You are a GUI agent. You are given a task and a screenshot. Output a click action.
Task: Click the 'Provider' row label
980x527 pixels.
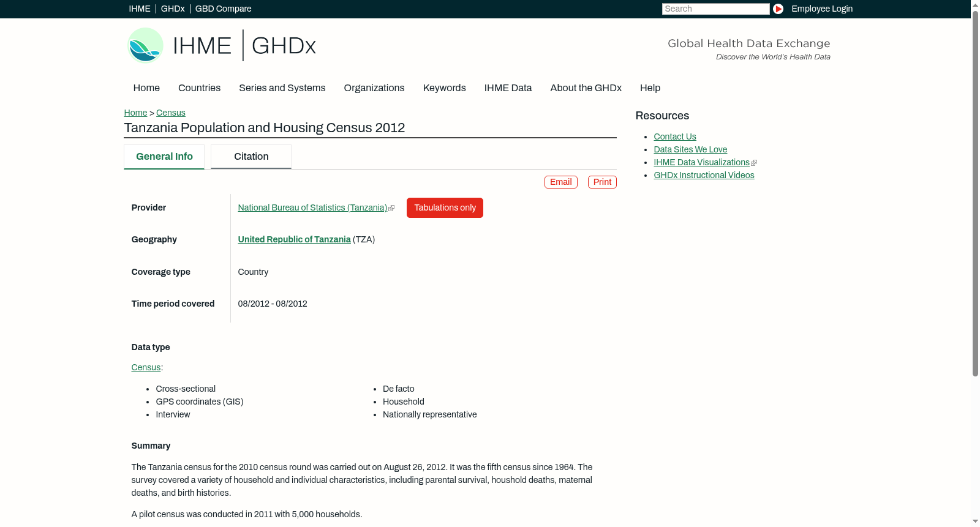pyautogui.click(x=148, y=207)
